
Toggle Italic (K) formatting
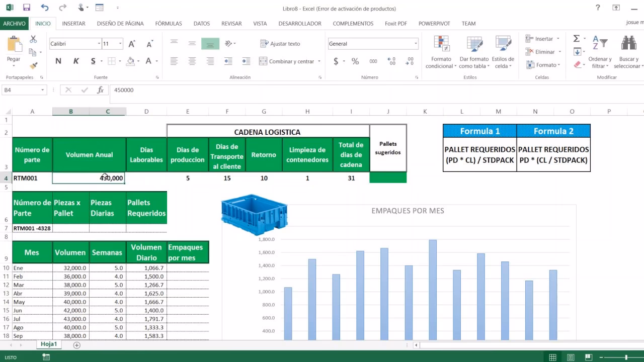pos(76,61)
